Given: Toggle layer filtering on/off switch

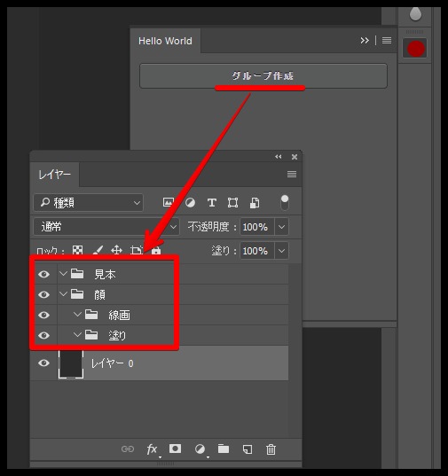Looking at the screenshot, I should coord(285,202).
